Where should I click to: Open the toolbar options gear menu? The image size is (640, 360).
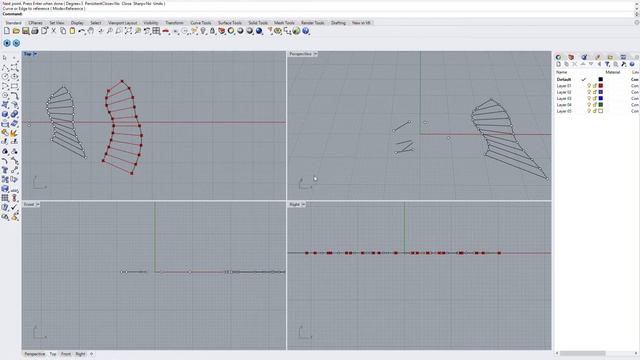pyautogui.click(x=636, y=22)
